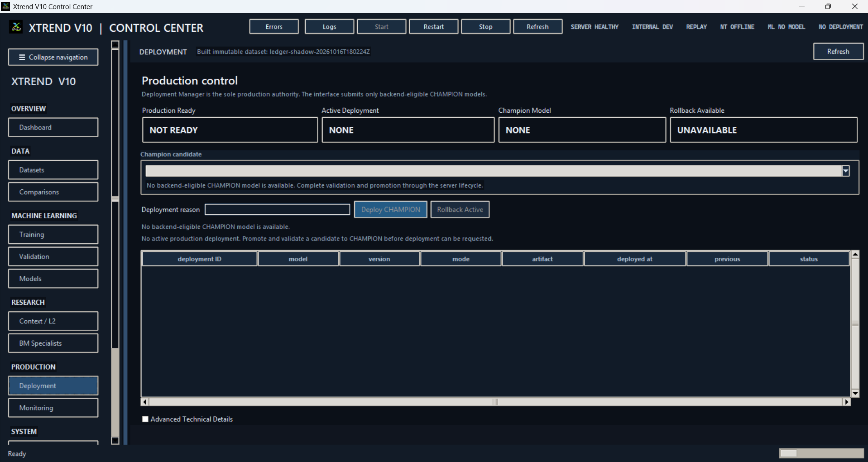Collapse navigation via hamburger button
The image size is (868, 462).
pyautogui.click(x=53, y=57)
